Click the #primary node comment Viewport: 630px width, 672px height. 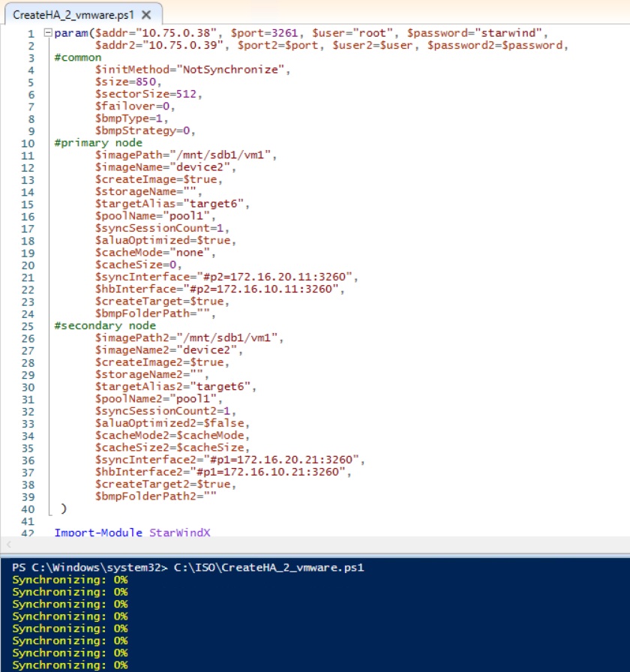98,142
